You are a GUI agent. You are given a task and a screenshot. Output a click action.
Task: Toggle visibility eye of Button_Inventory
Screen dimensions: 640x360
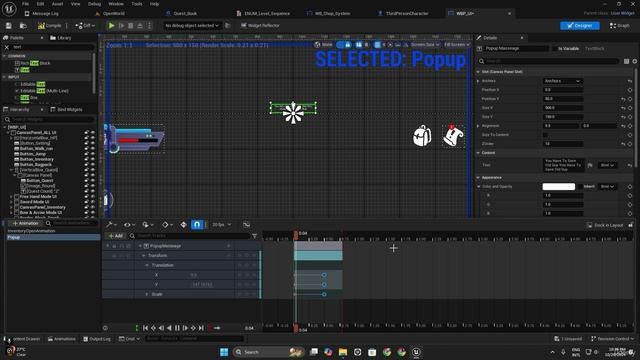pos(93,159)
